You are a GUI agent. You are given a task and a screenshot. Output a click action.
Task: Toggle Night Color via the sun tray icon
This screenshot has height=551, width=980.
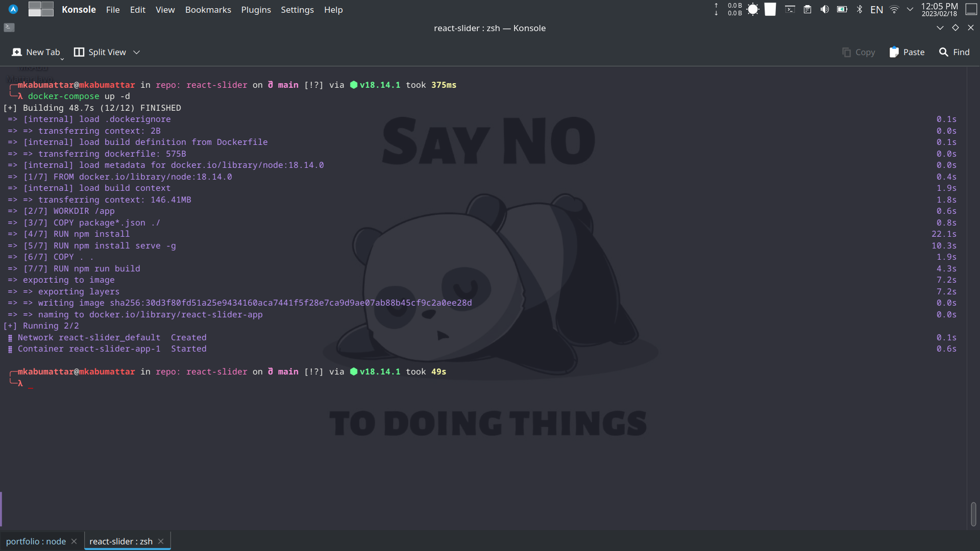coord(753,9)
